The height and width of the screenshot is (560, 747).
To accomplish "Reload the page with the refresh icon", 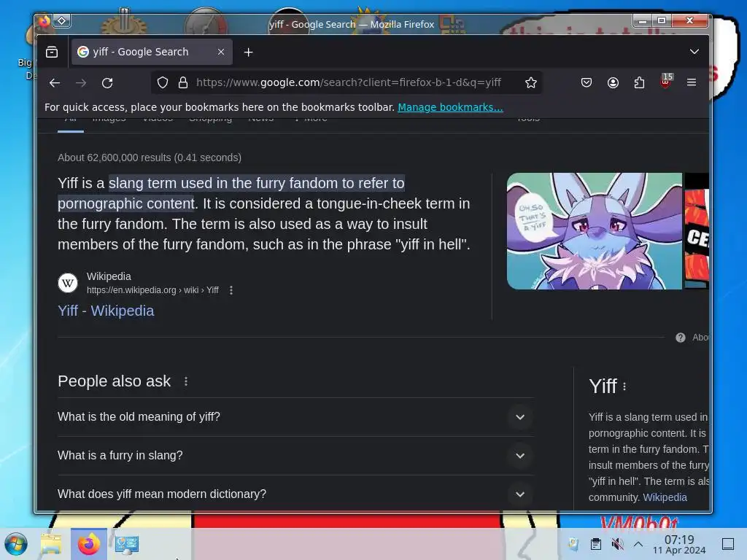I will point(107,83).
